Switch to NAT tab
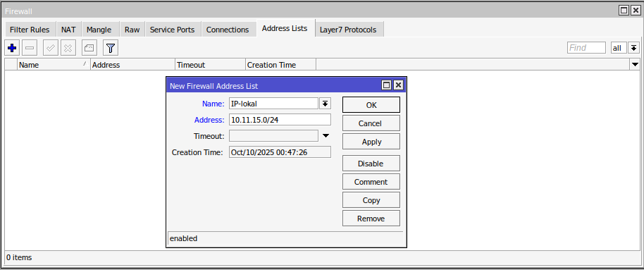This screenshot has height=270, width=644. [x=68, y=30]
